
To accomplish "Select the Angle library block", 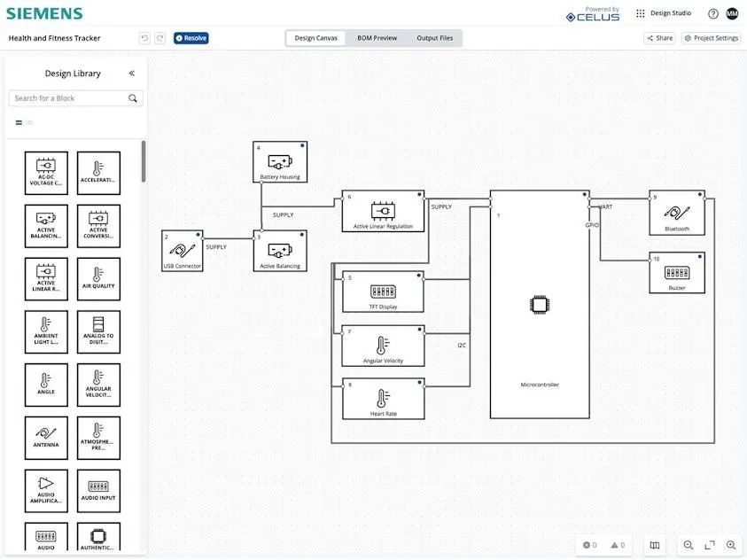I will point(46,385).
